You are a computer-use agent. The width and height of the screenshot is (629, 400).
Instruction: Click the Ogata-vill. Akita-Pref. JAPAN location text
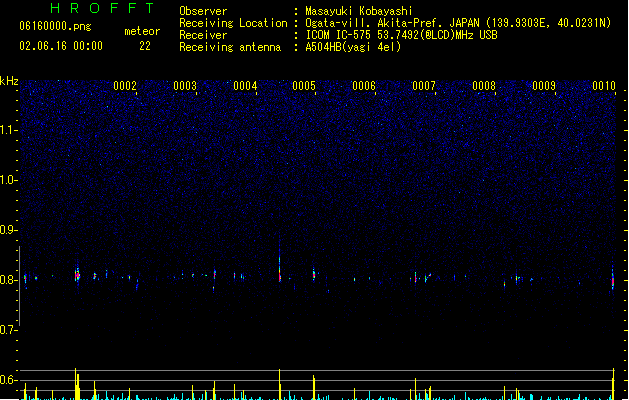458,23
